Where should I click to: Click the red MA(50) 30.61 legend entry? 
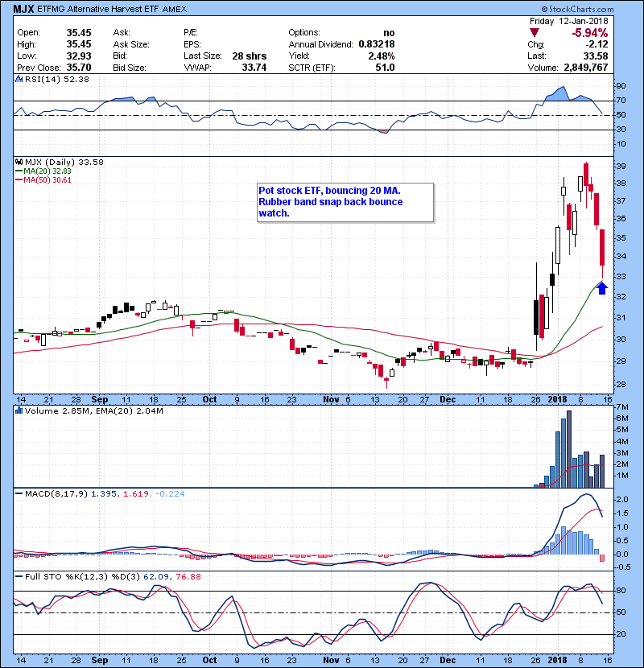(44, 179)
